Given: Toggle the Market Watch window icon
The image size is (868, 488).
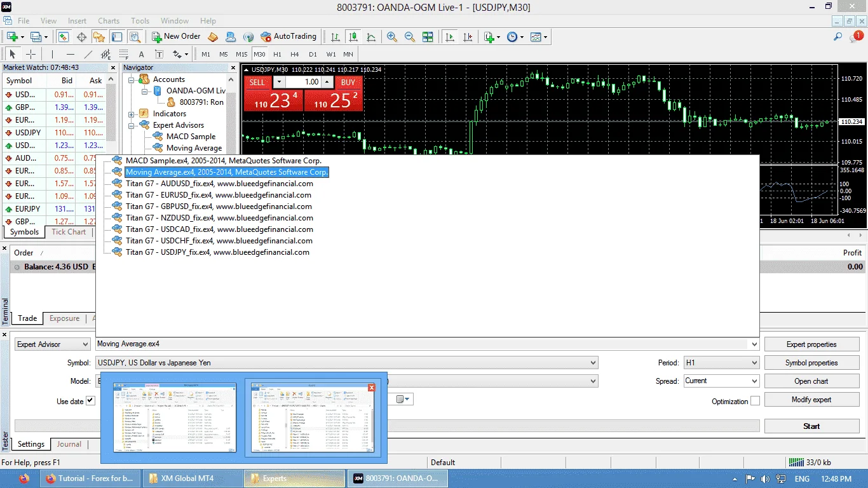Looking at the screenshot, I should pyautogui.click(x=63, y=37).
